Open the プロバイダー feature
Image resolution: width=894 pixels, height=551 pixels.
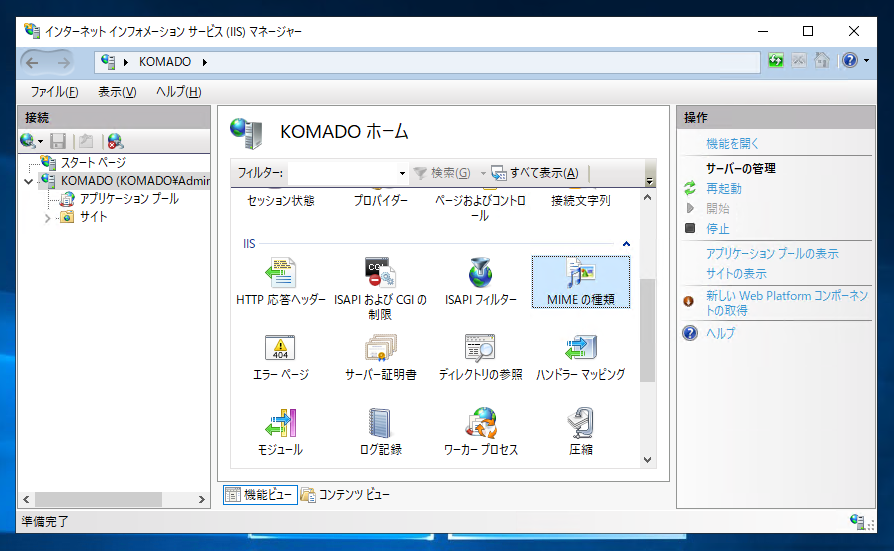click(x=380, y=200)
